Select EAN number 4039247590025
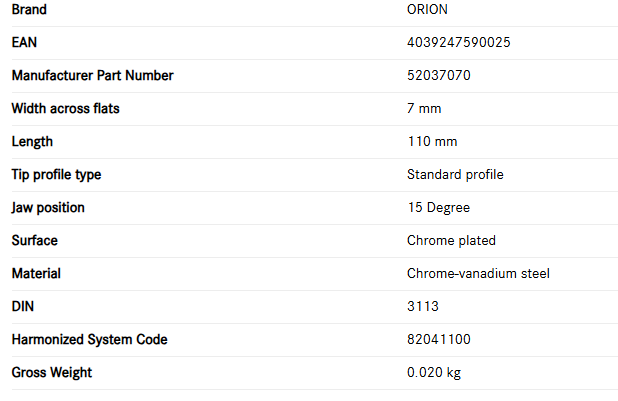Image resolution: width=618 pixels, height=401 pixels. tap(459, 42)
